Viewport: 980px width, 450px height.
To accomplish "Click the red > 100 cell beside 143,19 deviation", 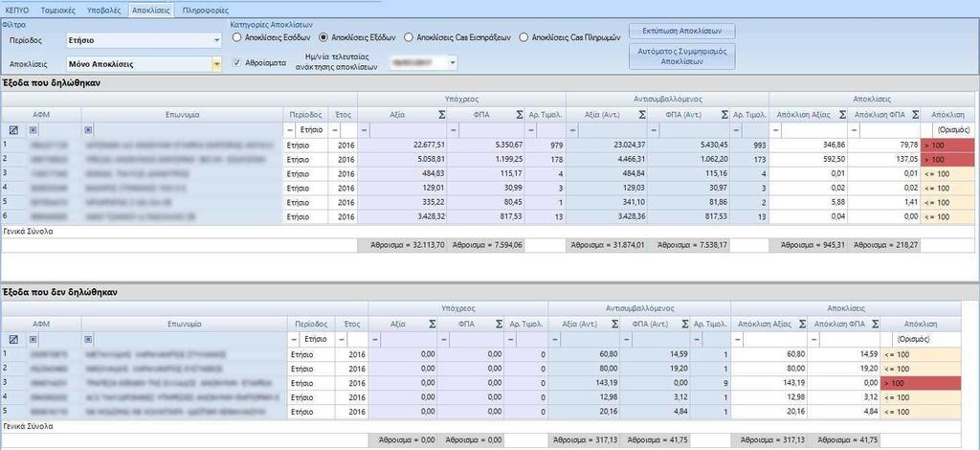I will pyautogui.click(x=920, y=383).
